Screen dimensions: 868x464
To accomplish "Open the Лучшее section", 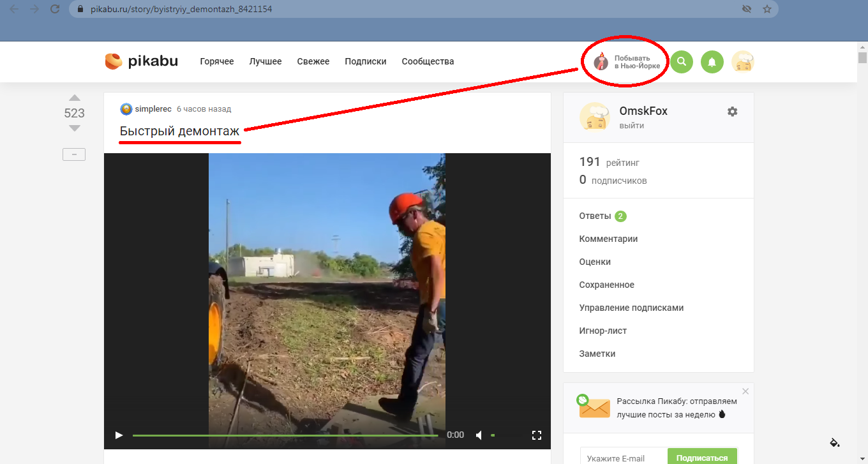I will click(x=266, y=61).
